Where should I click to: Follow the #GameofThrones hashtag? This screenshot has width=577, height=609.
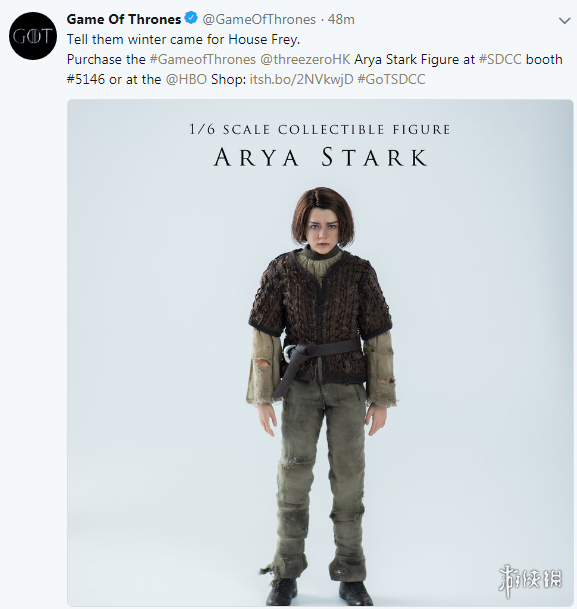click(x=203, y=59)
